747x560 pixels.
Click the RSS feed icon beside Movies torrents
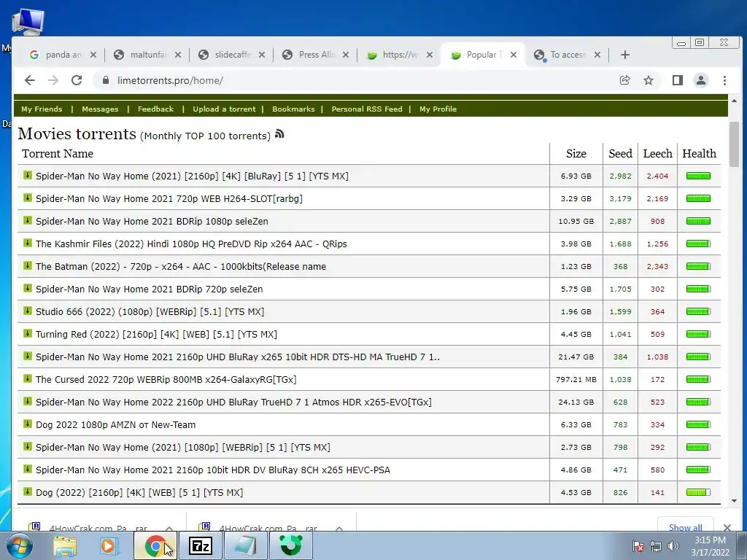click(x=279, y=134)
